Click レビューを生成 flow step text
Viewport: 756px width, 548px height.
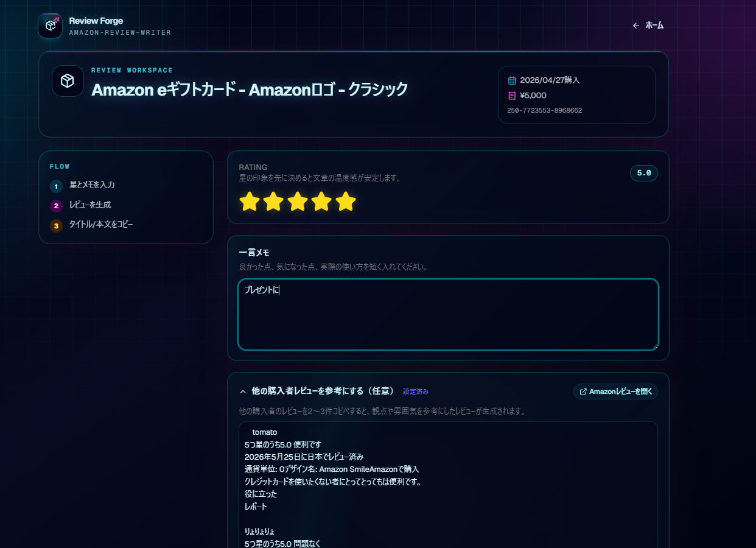(x=90, y=205)
